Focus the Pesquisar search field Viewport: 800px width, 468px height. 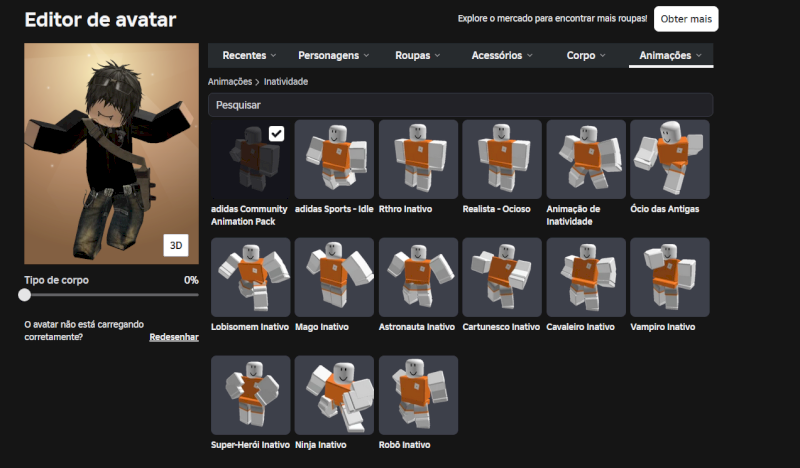(x=460, y=105)
